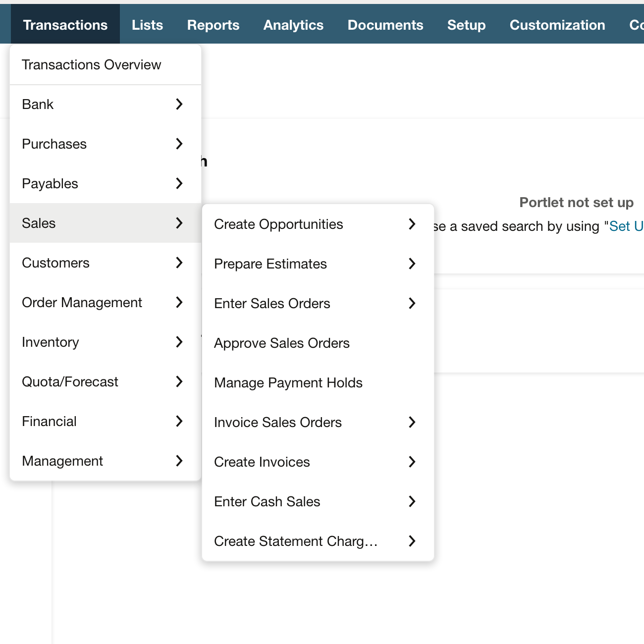Expand the Payables submenu arrow
This screenshot has height=644, width=644.
tap(179, 183)
